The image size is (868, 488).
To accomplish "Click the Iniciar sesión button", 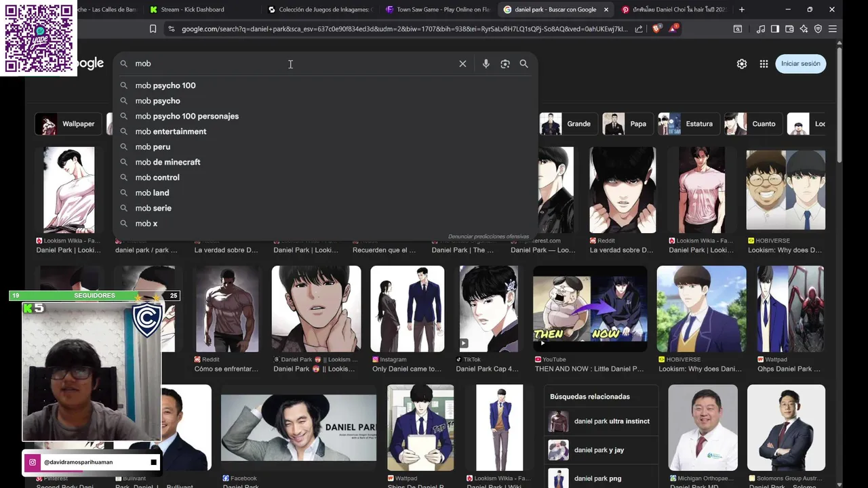I will 800,64.
